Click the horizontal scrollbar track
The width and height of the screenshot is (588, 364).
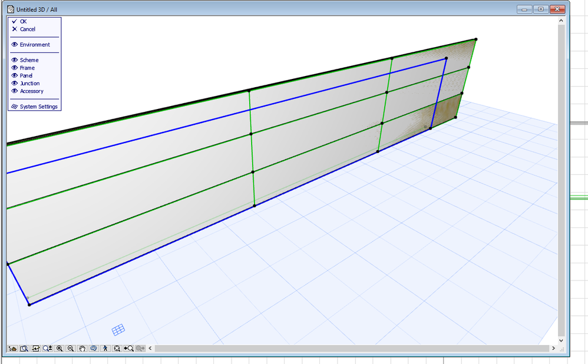coord(352,348)
